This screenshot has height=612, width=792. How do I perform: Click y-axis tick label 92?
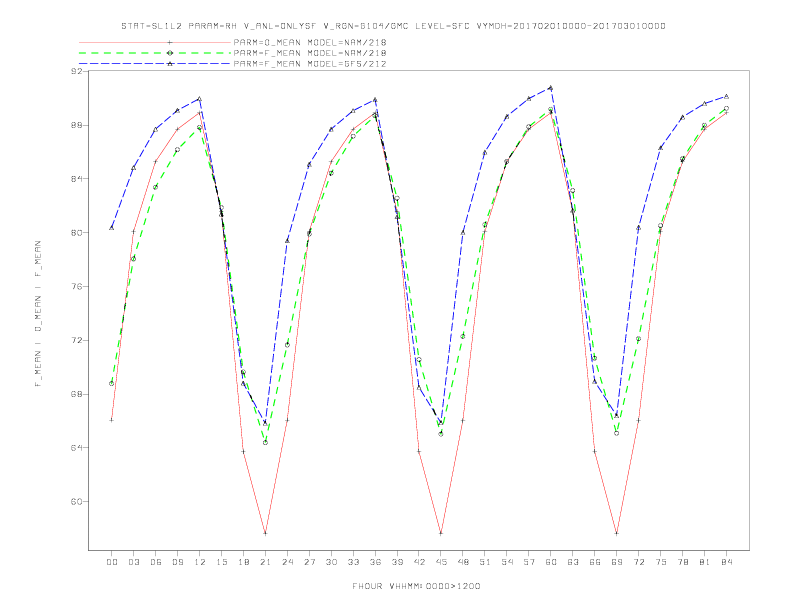[77, 71]
